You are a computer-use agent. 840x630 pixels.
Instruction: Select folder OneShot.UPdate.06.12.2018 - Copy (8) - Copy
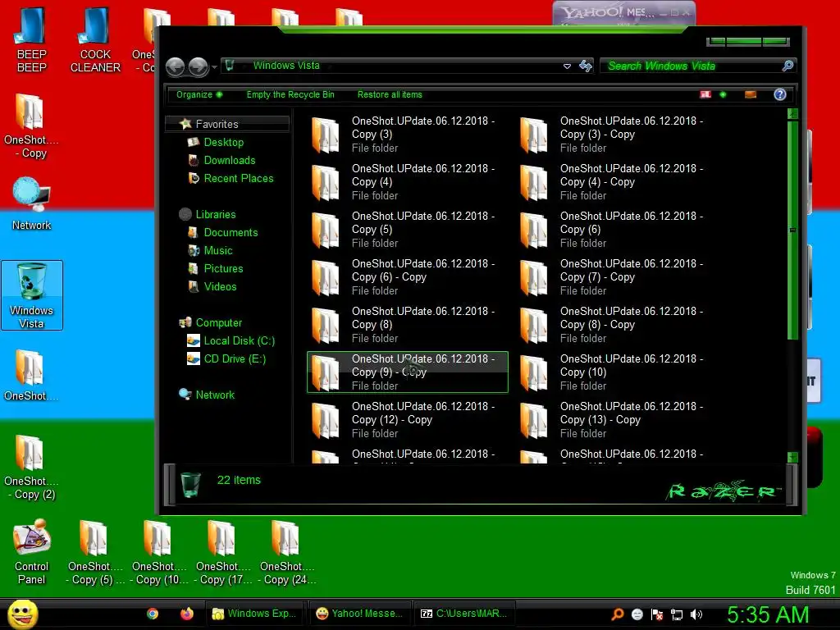pos(615,325)
